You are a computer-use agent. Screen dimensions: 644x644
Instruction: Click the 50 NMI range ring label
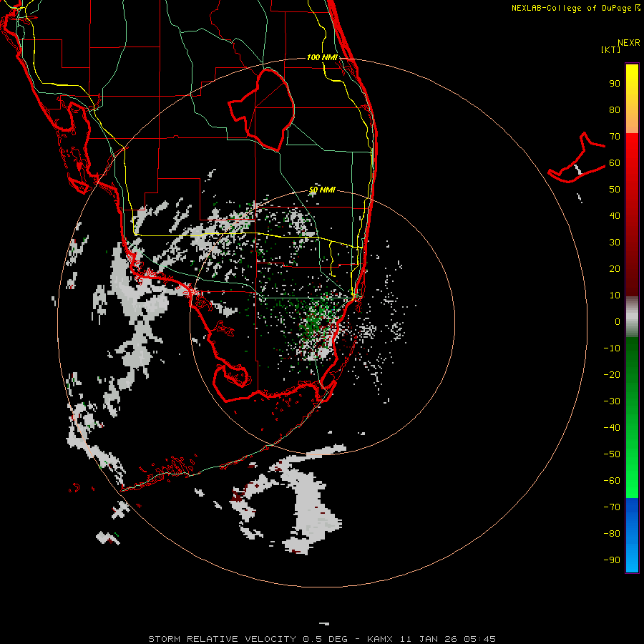coord(322,190)
